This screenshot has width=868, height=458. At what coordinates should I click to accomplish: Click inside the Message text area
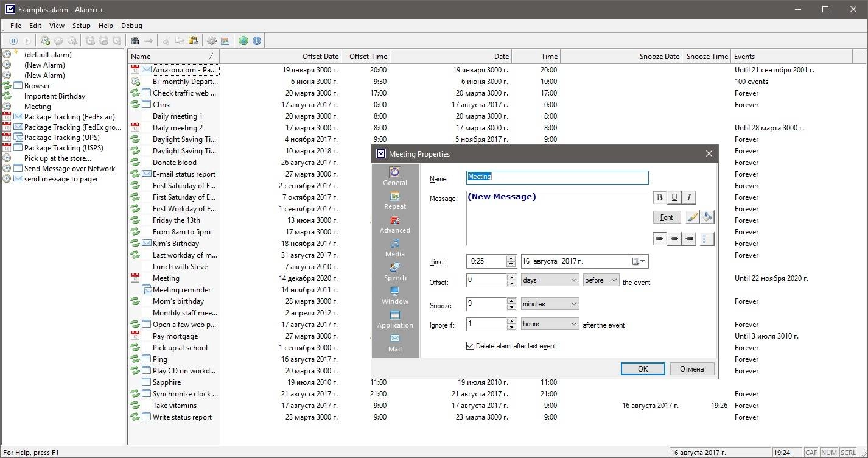coord(557,218)
